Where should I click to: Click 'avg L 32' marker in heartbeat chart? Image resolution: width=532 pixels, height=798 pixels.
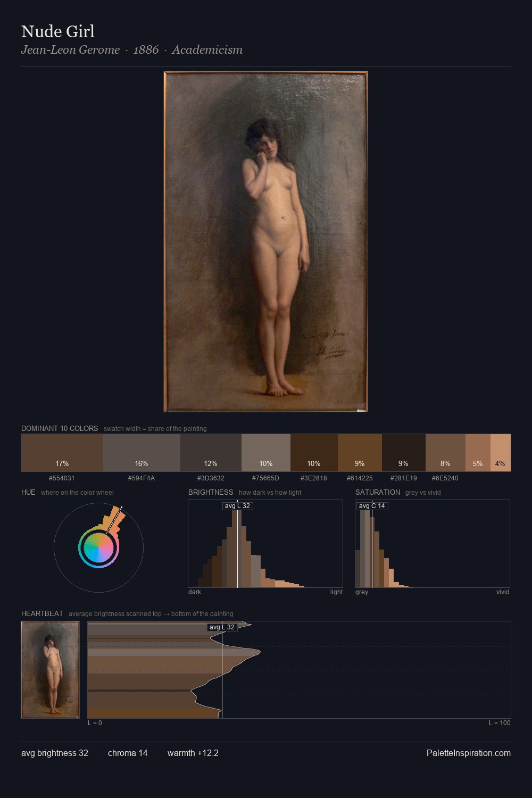pos(222,627)
